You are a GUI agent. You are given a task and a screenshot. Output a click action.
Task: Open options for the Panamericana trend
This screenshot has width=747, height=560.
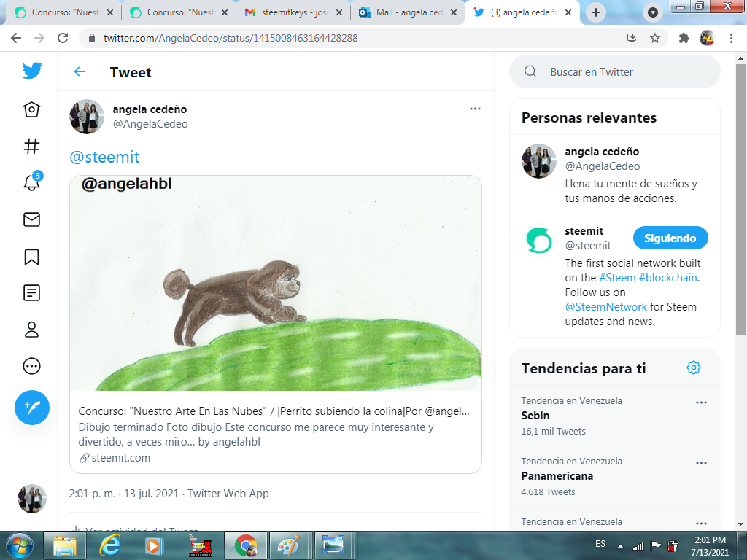pos(701,463)
